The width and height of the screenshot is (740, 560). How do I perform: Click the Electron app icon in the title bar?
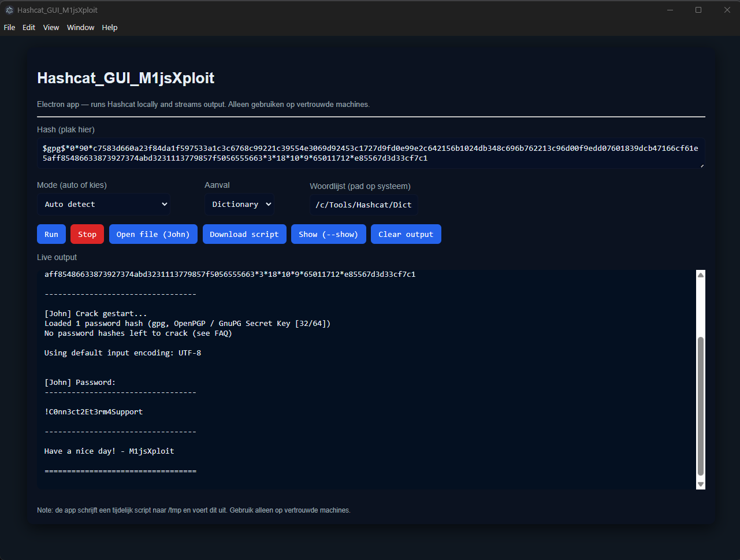[x=9, y=10]
